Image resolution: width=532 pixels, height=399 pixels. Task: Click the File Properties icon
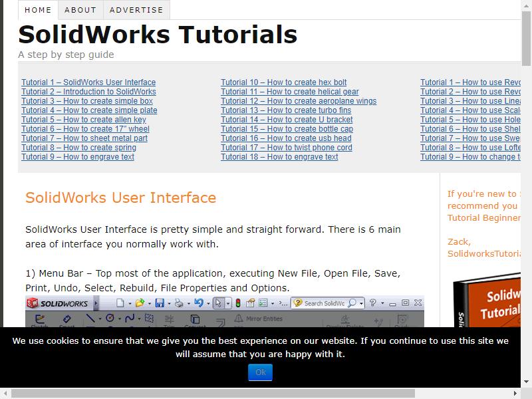251,303
